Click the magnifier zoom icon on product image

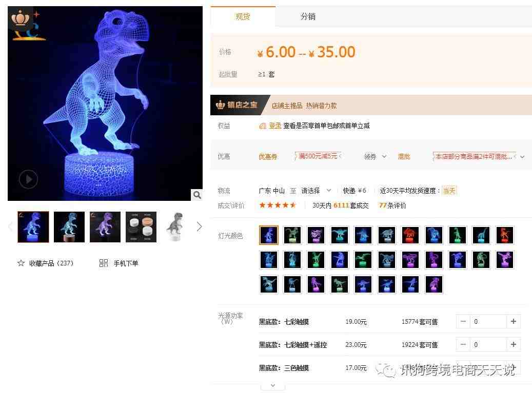(197, 195)
